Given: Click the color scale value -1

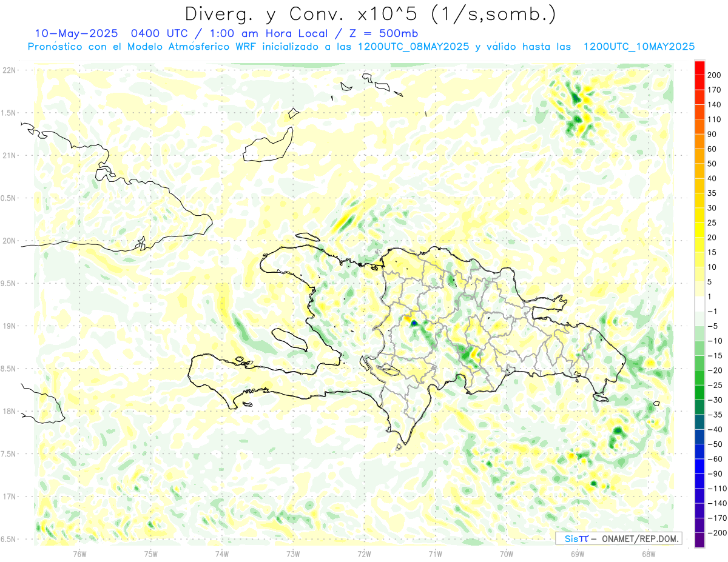Looking at the screenshot, I should tap(713, 311).
